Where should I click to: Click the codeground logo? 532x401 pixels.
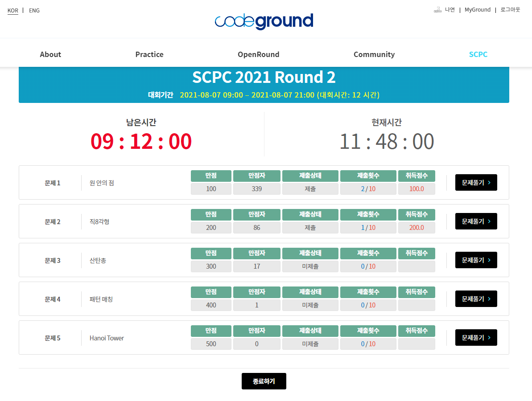[264, 21]
